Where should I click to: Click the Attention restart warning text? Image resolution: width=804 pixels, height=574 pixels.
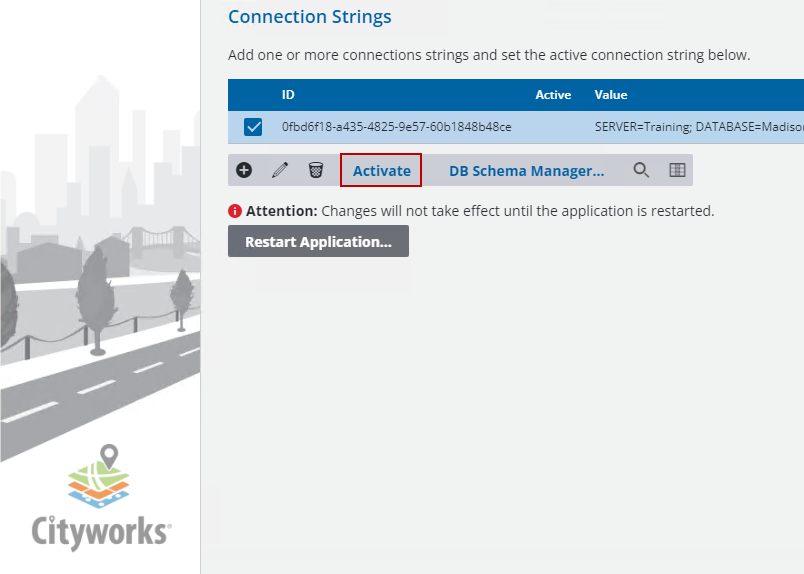(x=480, y=211)
